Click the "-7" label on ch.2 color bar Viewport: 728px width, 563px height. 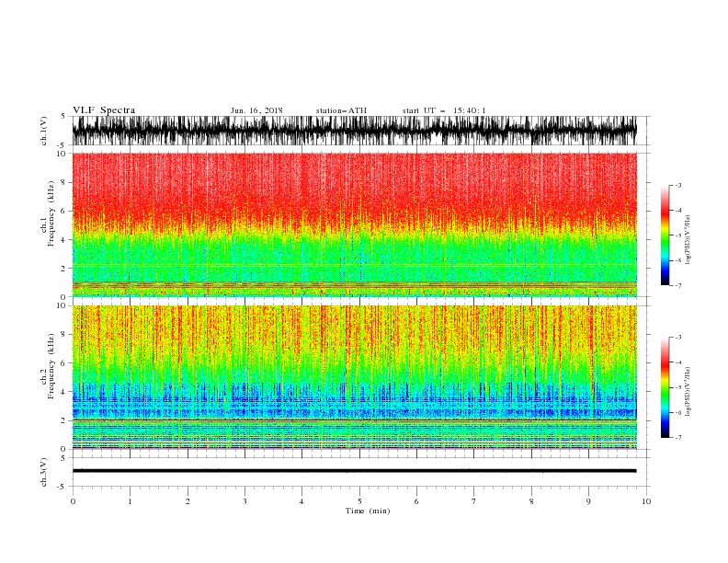click(x=677, y=437)
